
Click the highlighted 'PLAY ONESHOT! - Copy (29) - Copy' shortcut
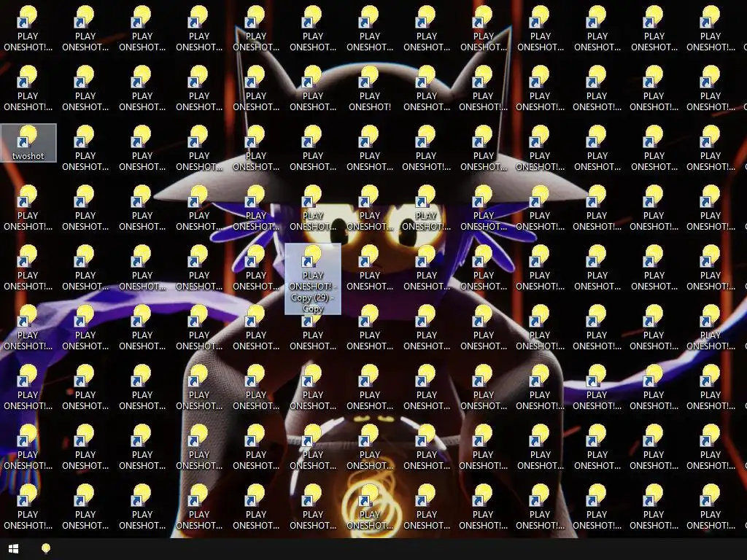pyautogui.click(x=312, y=279)
